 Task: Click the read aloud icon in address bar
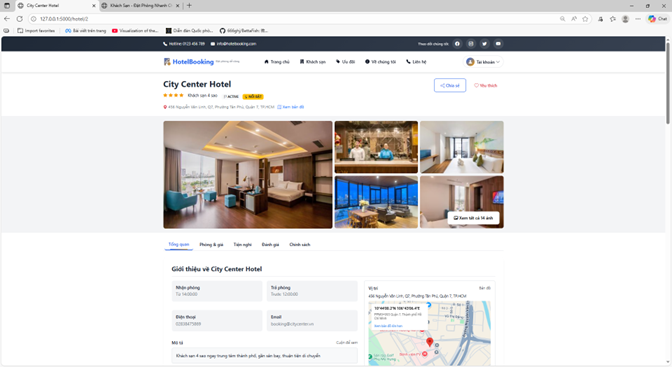click(574, 19)
